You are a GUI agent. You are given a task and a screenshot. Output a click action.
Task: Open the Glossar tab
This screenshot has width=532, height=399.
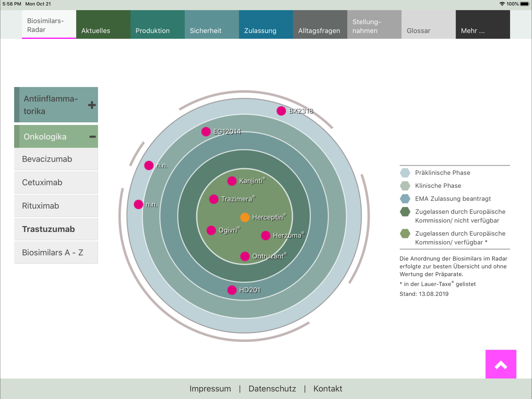click(x=428, y=25)
